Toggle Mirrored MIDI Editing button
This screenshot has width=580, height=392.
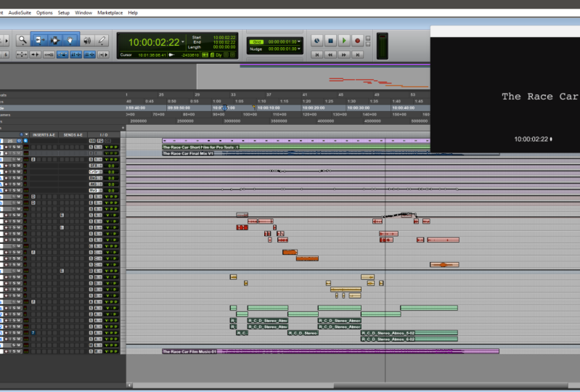(x=49, y=54)
